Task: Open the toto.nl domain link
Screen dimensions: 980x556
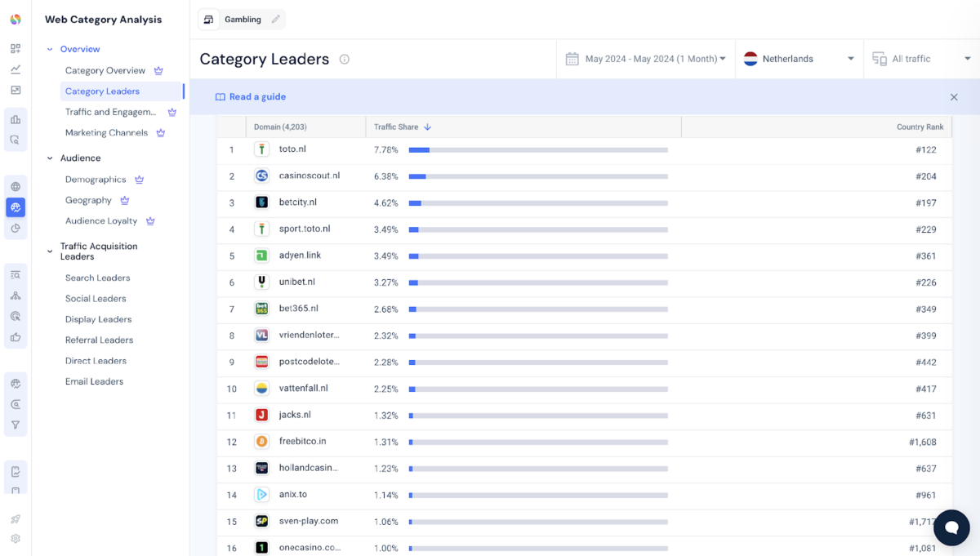Action: pos(292,149)
